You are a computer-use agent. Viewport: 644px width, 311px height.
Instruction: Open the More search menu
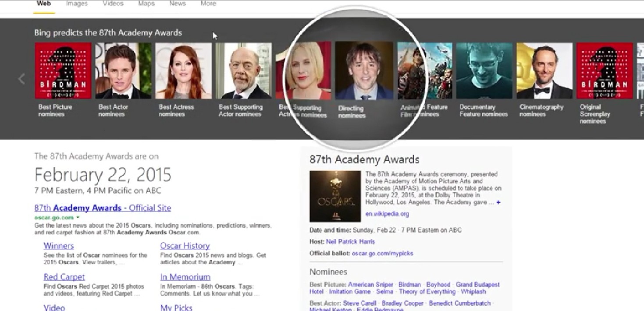tap(208, 4)
